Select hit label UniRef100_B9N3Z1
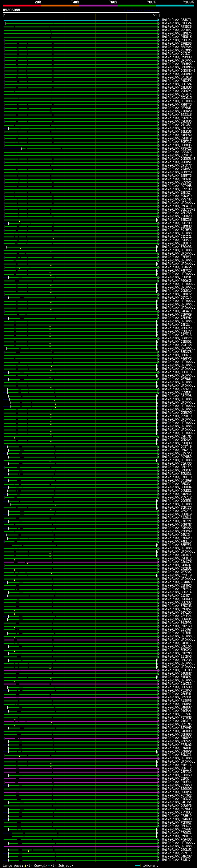The height and width of the screenshot is (868, 197). (176, 755)
